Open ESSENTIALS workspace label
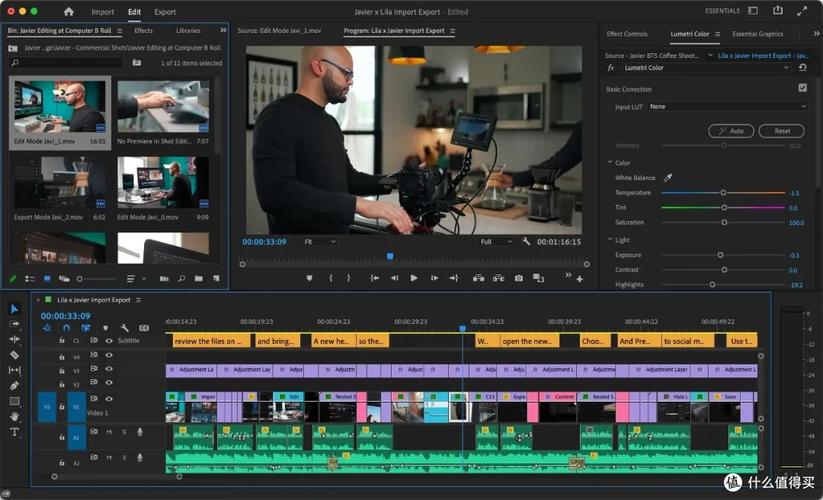Screen dimensions: 823x500 pos(722,10)
